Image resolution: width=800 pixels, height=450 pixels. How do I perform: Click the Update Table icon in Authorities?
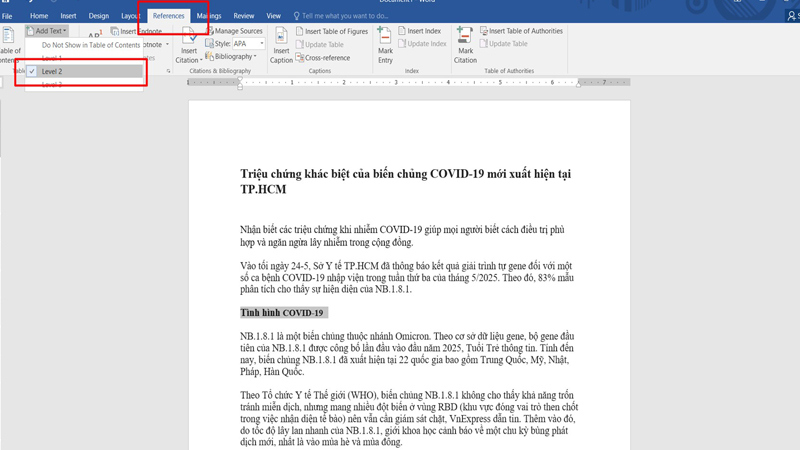[484, 43]
